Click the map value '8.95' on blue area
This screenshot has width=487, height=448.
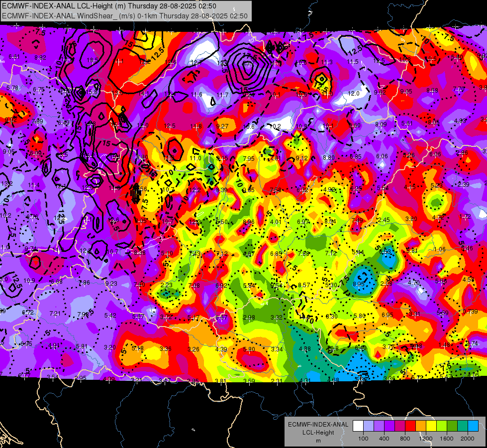359,284
